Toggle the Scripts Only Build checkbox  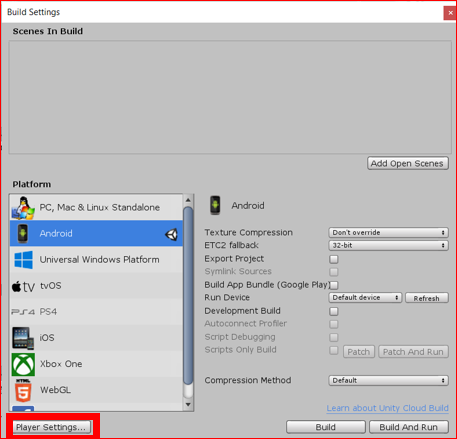tap(334, 350)
